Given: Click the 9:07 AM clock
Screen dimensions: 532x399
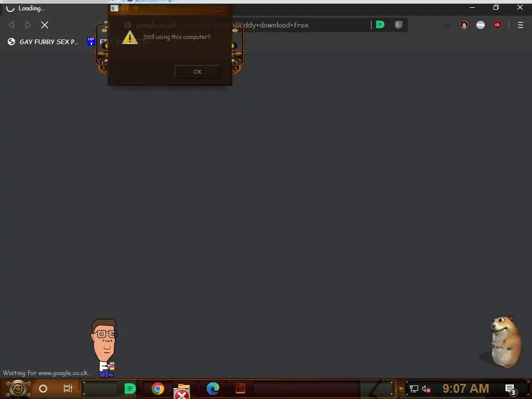Looking at the screenshot, I should [465, 388].
